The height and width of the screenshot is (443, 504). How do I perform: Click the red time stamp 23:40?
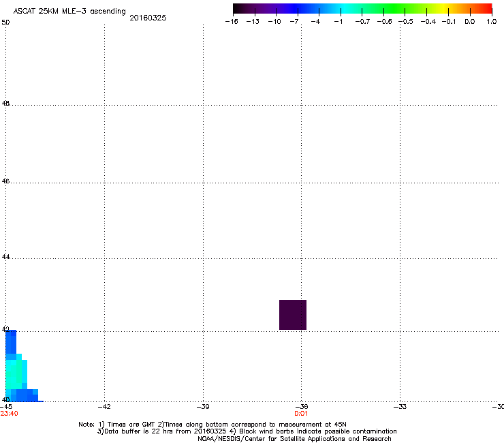tap(10, 414)
